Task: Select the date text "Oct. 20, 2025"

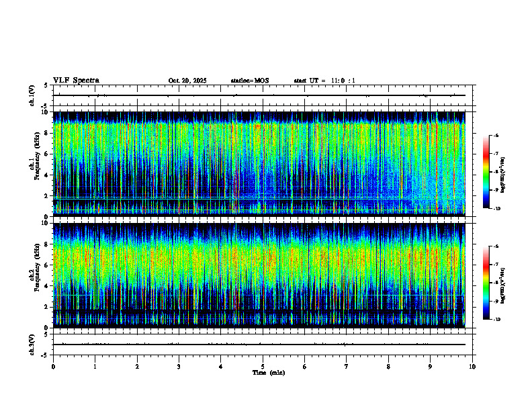Action: (x=187, y=81)
